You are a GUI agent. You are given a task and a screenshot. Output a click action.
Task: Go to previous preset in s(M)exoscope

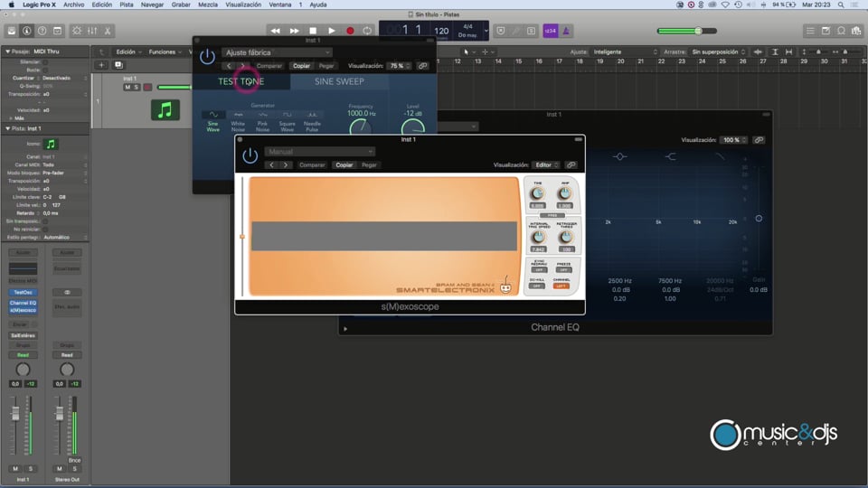(271, 164)
